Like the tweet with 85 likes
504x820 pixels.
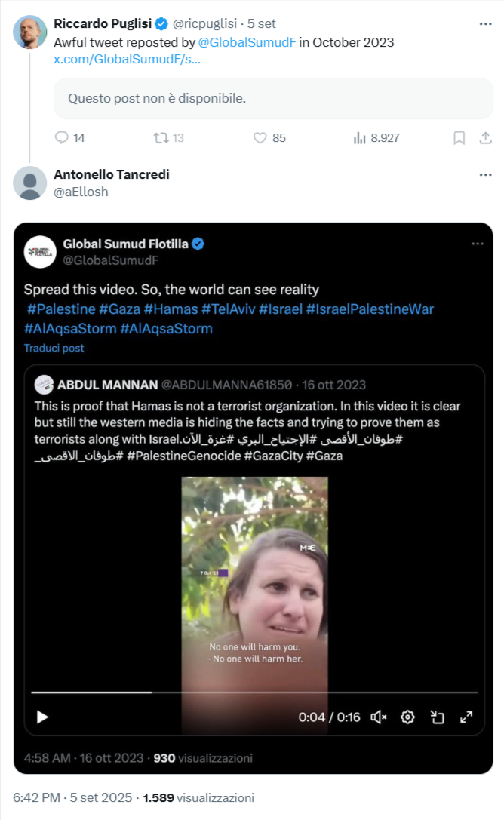[260, 137]
